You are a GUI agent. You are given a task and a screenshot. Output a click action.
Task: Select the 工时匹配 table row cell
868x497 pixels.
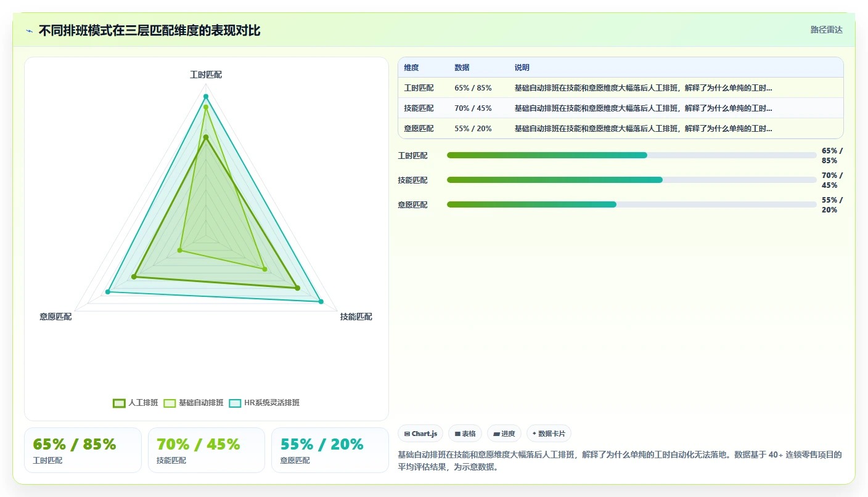(x=419, y=88)
